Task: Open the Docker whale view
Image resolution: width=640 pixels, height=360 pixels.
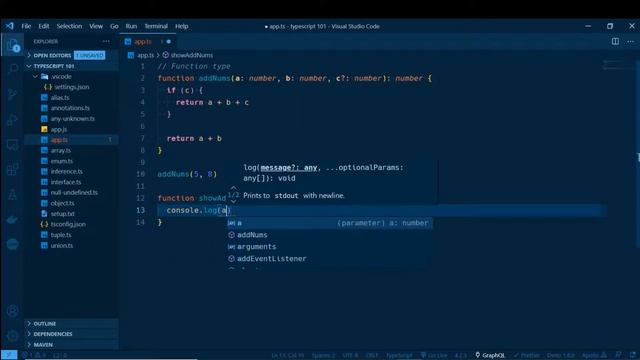Action: pos(13,220)
